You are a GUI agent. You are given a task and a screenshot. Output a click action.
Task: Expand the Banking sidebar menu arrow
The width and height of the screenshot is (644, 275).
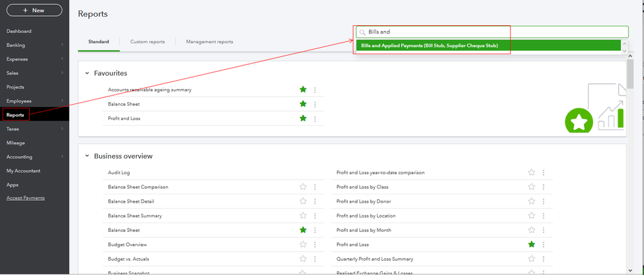click(62, 45)
